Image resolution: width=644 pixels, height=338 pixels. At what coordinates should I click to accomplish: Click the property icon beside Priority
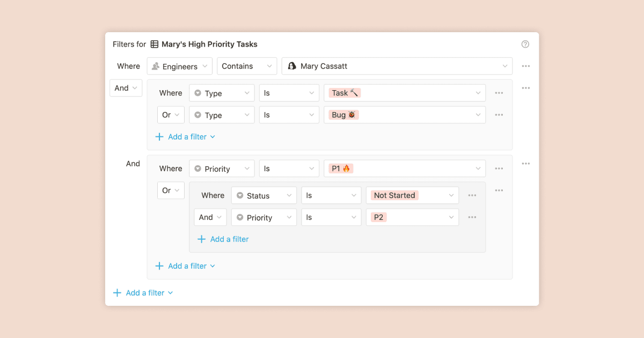pos(198,168)
